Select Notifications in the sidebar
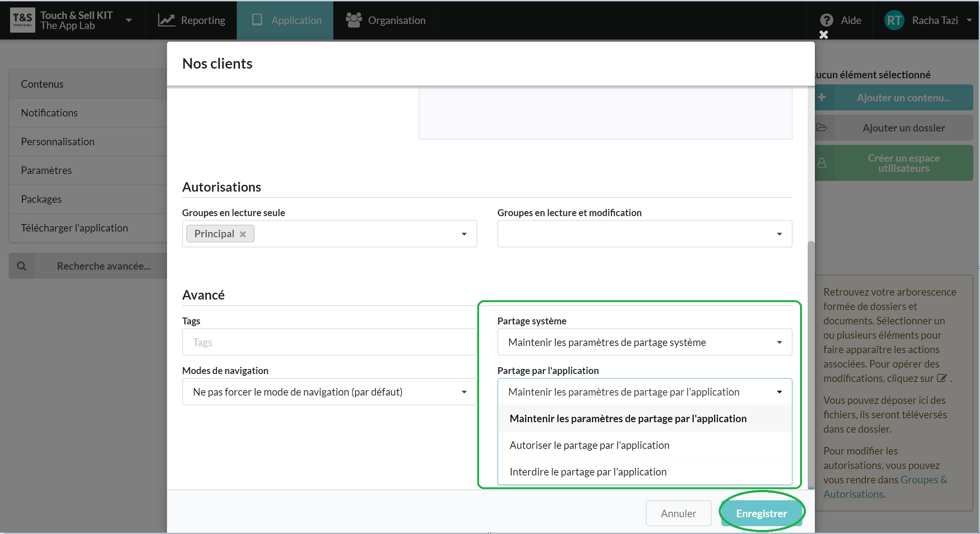The height and width of the screenshot is (534, 980). (x=88, y=113)
